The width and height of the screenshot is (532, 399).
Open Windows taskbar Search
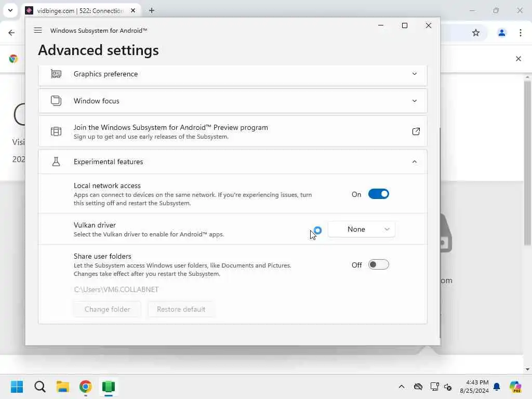click(39, 387)
